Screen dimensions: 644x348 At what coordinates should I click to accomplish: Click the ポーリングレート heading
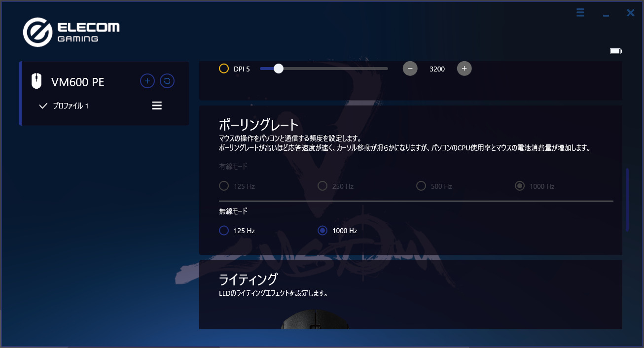(x=259, y=125)
